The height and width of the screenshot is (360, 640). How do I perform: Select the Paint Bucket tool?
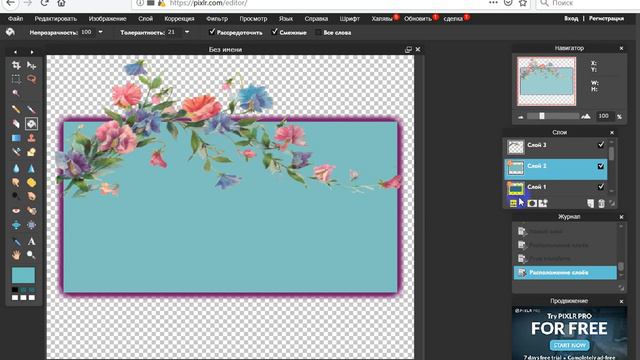[31, 123]
